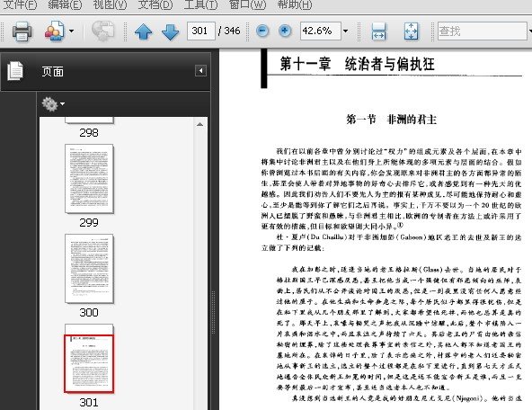Image resolution: width=532 pixels, height=410 pixels.
Task: Click the zoom percentage field 42.6%
Action: click(x=320, y=31)
